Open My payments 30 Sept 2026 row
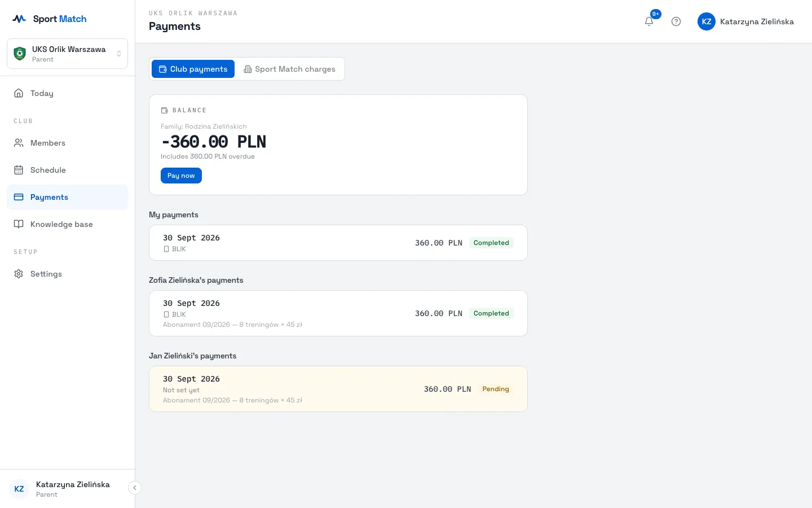Image resolution: width=812 pixels, height=508 pixels. [x=338, y=243]
